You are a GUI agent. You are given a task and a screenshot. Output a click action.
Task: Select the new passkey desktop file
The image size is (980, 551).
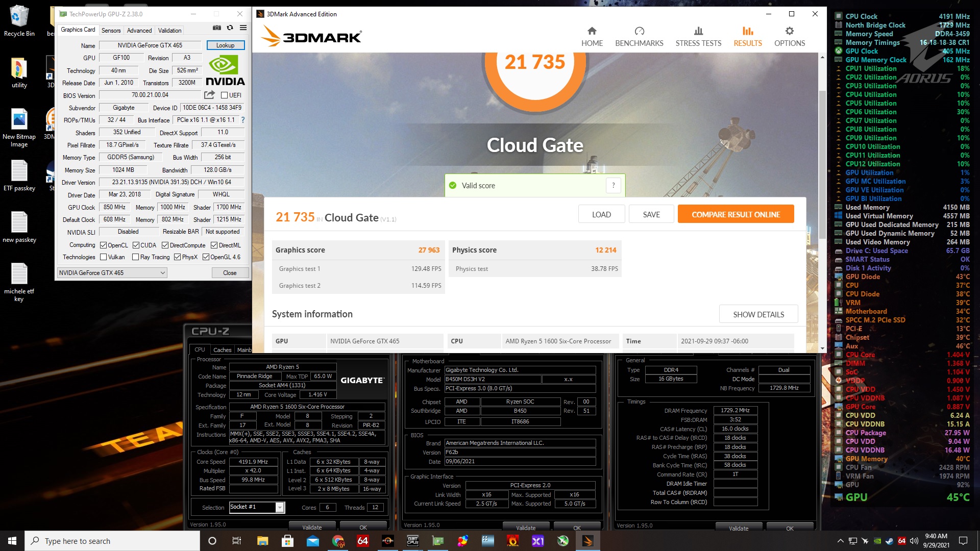coord(19,227)
